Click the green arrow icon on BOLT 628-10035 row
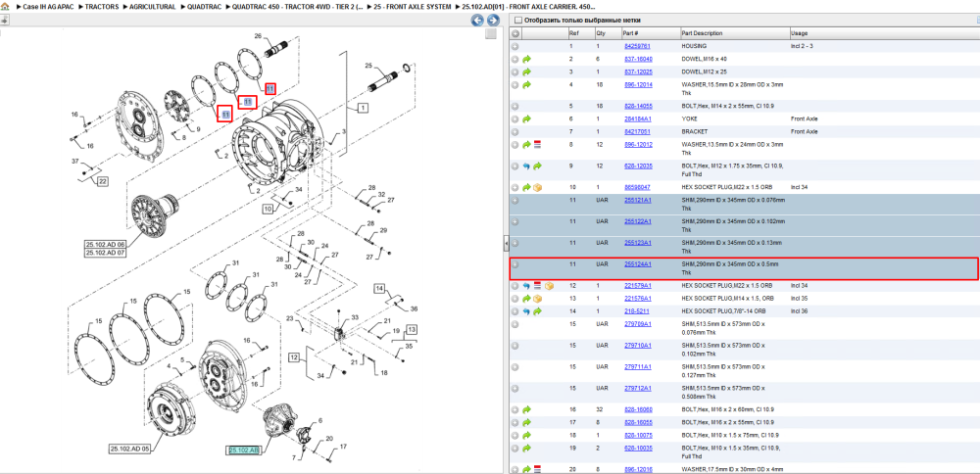980x474 pixels. pyautogui.click(x=526, y=448)
